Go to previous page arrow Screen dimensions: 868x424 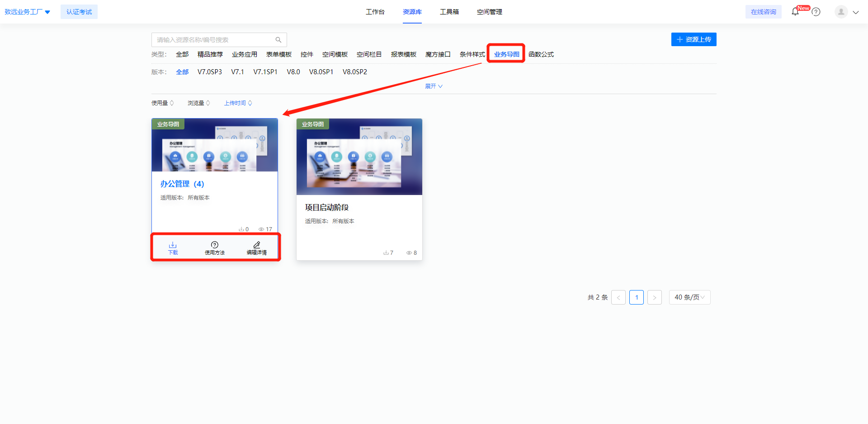coord(618,297)
